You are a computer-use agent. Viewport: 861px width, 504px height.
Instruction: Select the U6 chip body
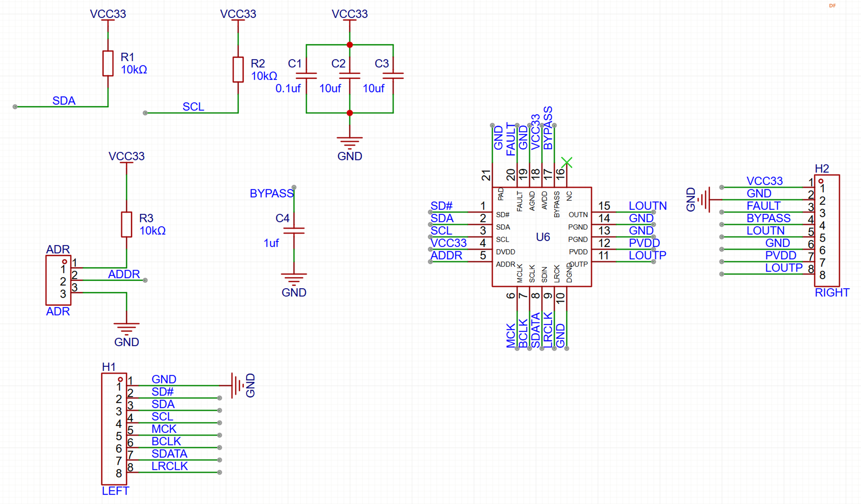542,237
